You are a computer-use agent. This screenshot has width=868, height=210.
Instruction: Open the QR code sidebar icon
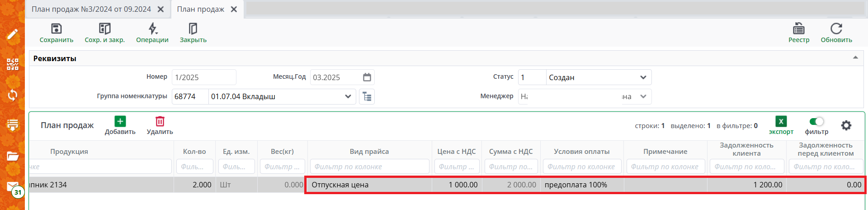click(x=13, y=64)
